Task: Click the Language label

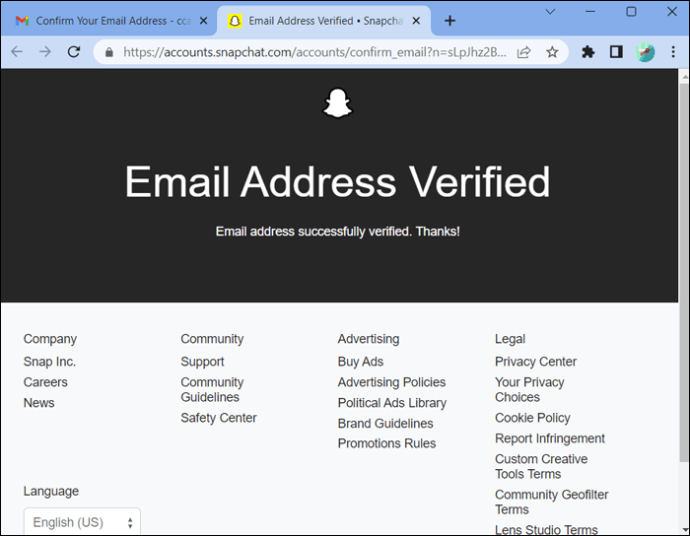Action: [x=51, y=491]
